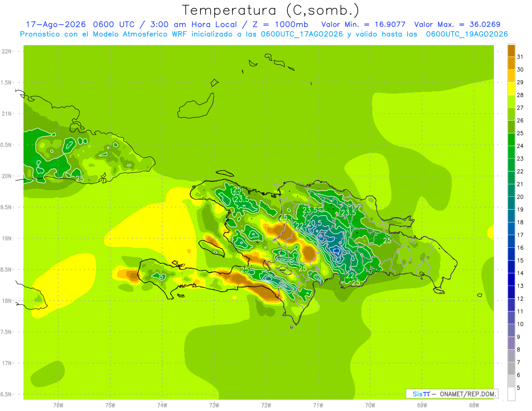Pick the dark orange legend swatch above 31

[511, 51]
